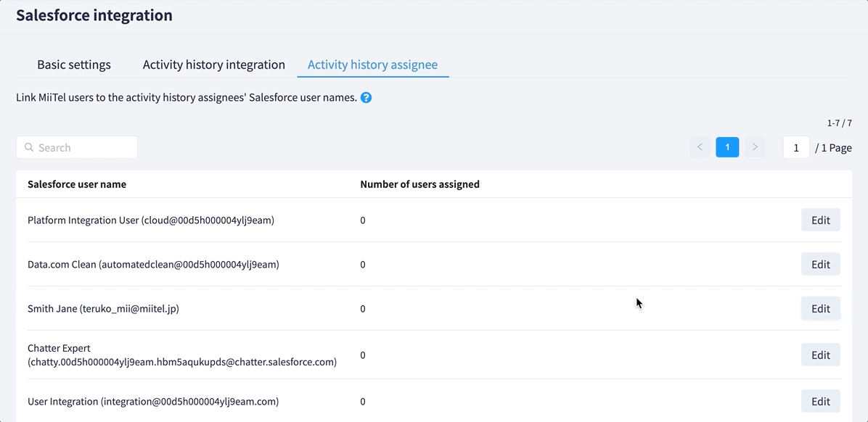Select Platform Integration User name text
Screen dimensions: 868x422
pos(151,220)
